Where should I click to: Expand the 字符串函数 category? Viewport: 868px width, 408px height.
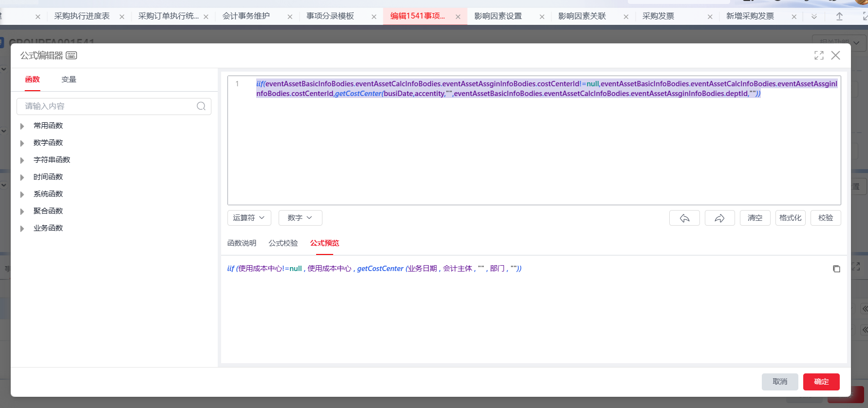(22, 160)
